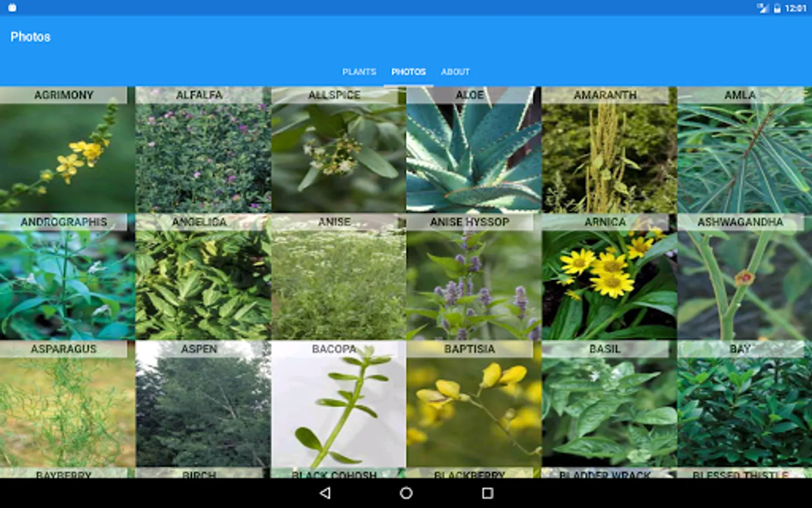Viewport: 812px width, 508px height.
Task: Tap the Birch label
Action: point(199,475)
